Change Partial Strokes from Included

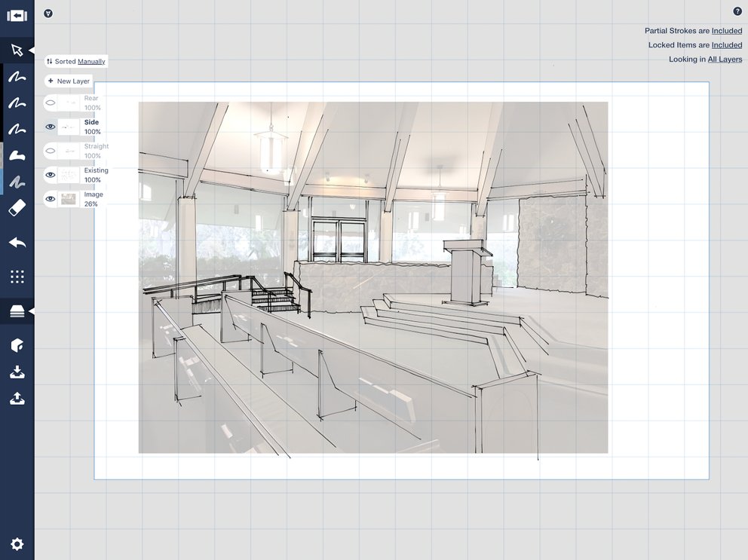[x=727, y=30]
